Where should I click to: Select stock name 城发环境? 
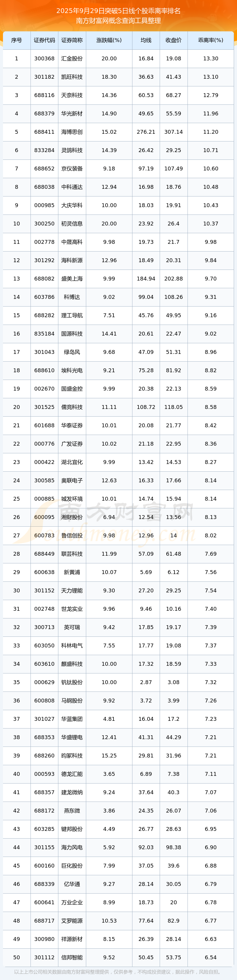point(72,499)
